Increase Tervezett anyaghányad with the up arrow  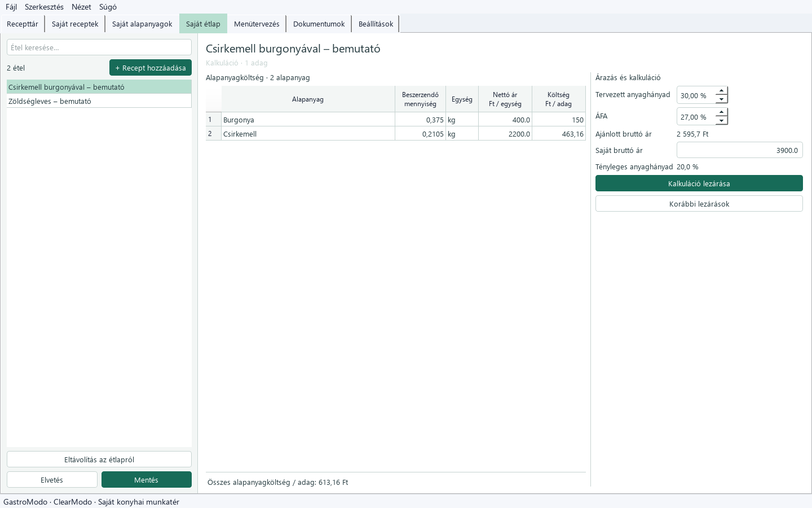click(721, 91)
